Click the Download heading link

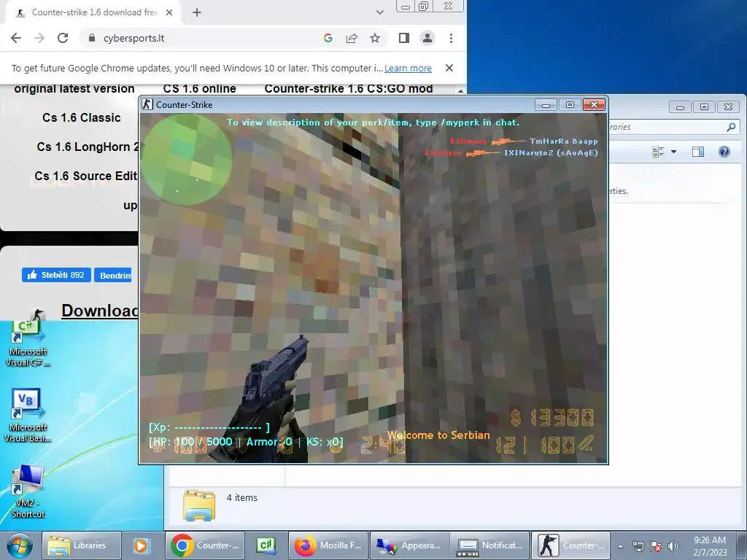coord(100,311)
